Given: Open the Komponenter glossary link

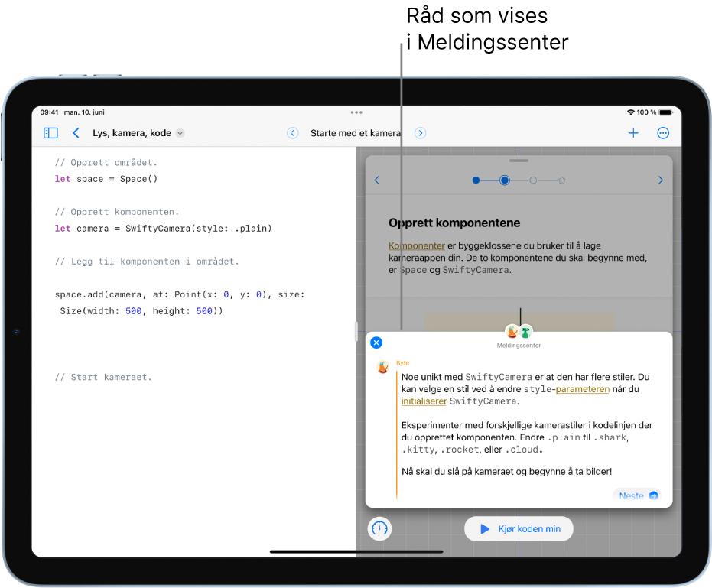Looking at the screenshot, I should [x=416, y=245].
